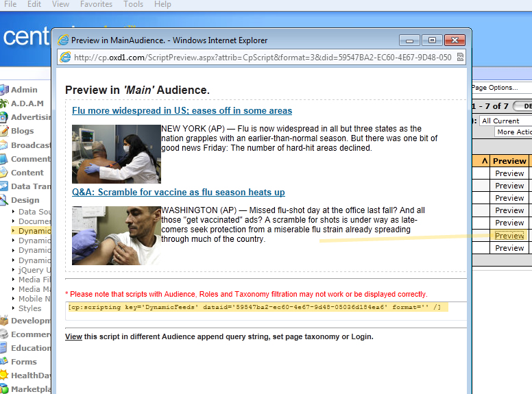The height and width of the screenshot is (394, 532).
Task: Click the Admin module icon in sidebar
Action: pyautogui.click(x=4, y=90)
